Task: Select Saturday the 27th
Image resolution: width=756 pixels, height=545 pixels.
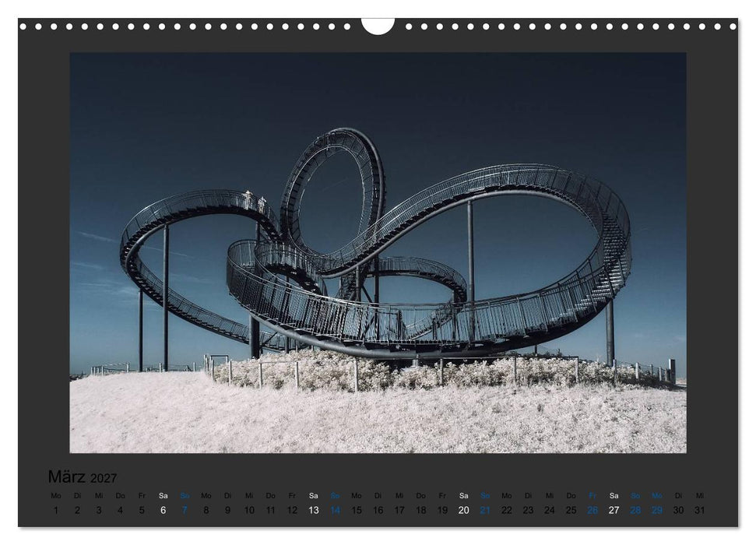Action: [x=614, y=510]
